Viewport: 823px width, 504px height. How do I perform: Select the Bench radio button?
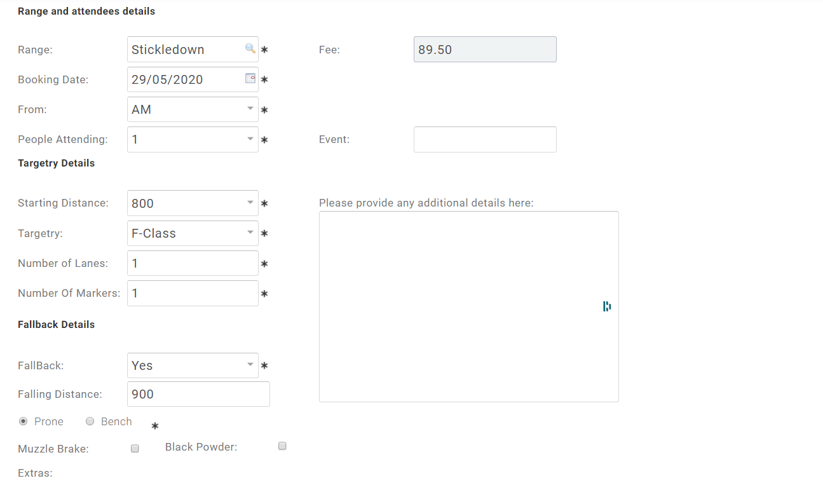tap(90, 421)
